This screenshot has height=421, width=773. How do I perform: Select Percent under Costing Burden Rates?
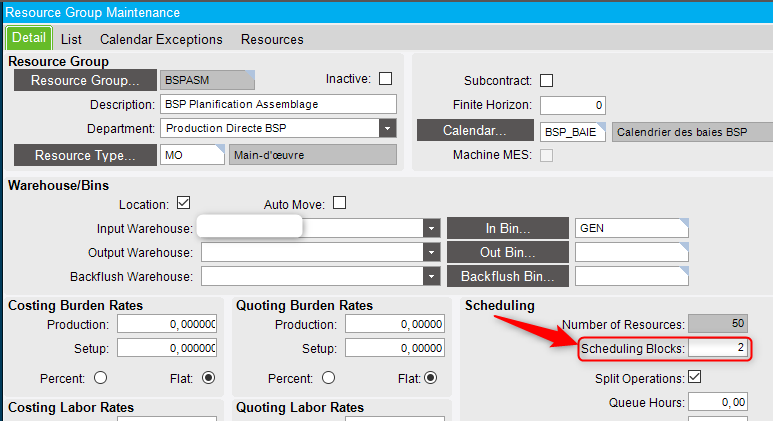pyautogui.click(x=101, y=378)
